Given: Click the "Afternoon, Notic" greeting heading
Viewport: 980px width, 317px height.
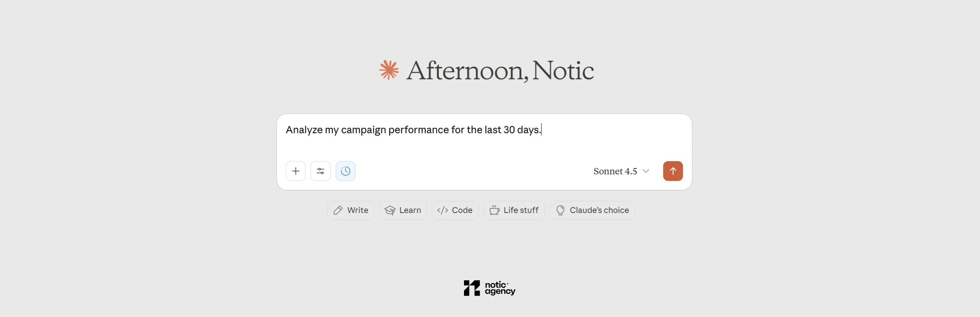Looking at the screenshot, I should tap(500, 71).
